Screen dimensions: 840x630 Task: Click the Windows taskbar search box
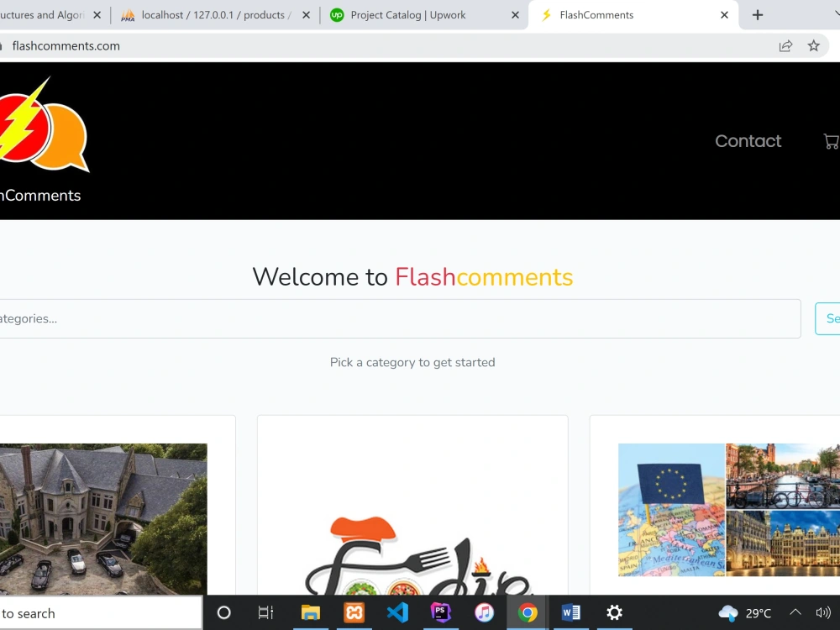point(101,613)
